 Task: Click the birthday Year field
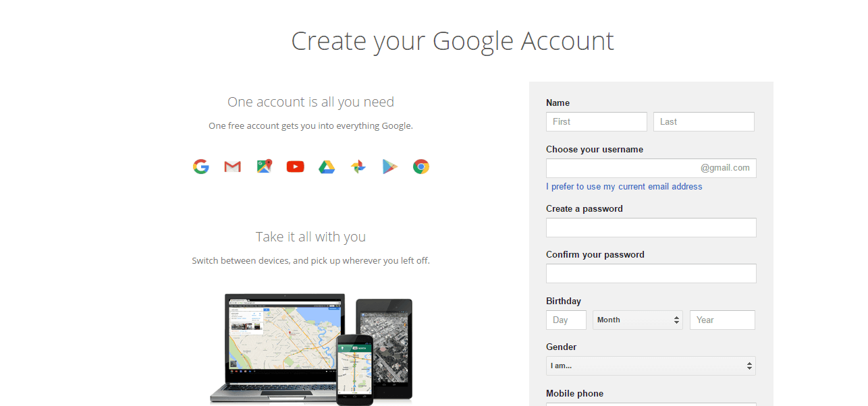[722, 320]
